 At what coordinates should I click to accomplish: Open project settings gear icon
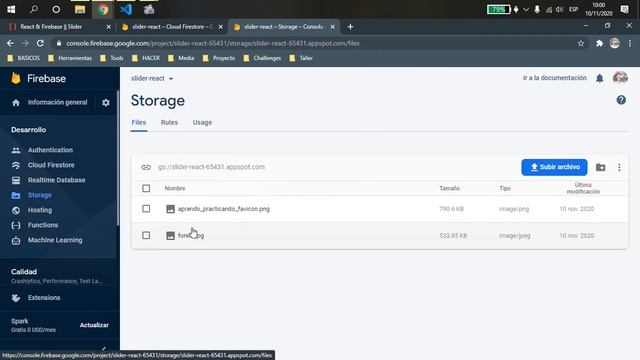coord(106,102)
